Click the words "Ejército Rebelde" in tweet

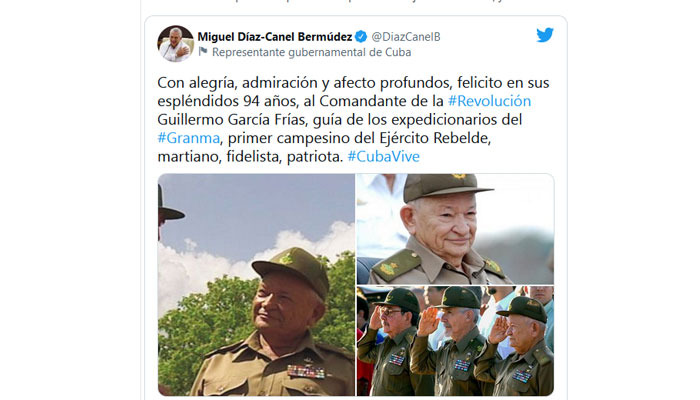click(x=435, y=138)
